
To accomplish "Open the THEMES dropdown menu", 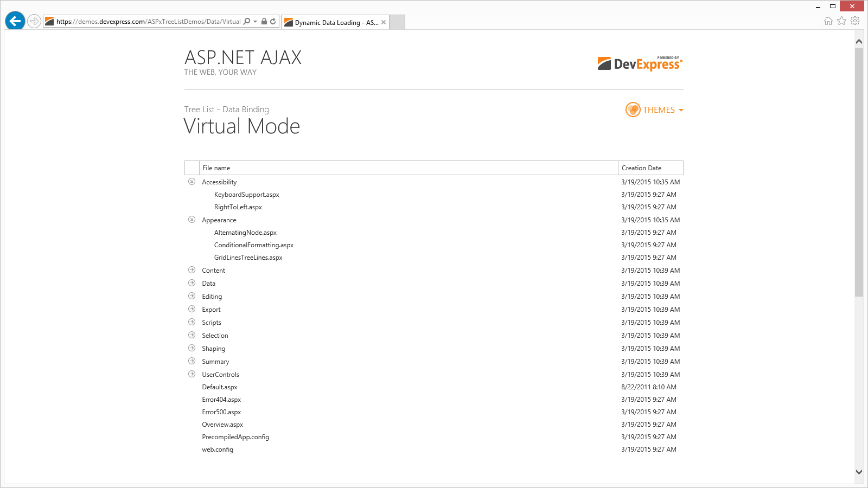I will [663, 110].
